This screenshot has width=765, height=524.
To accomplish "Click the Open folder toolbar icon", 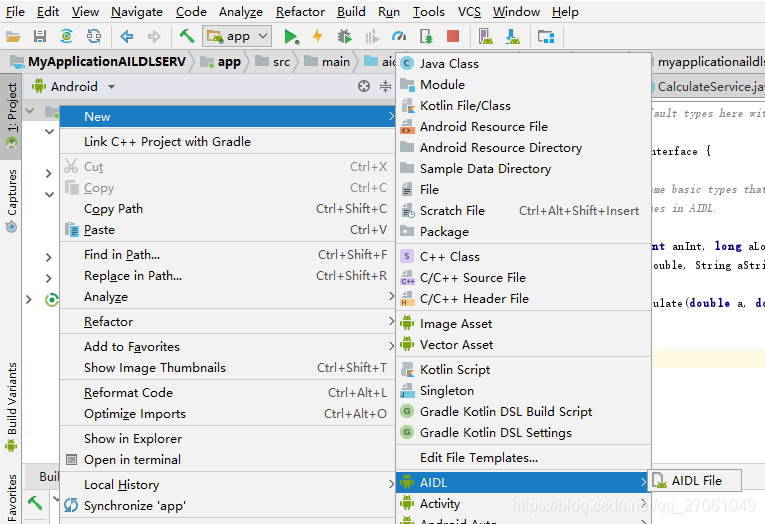I will click(x=13, y=36).
